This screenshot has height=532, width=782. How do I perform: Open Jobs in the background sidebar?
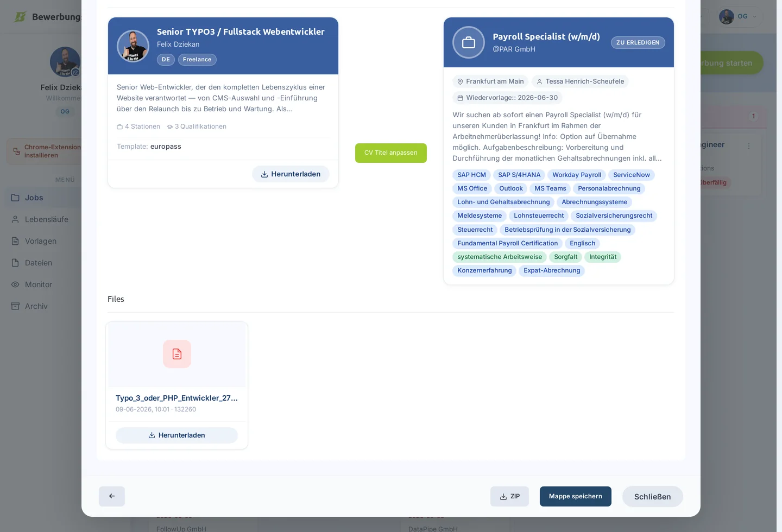click(43, 198)
